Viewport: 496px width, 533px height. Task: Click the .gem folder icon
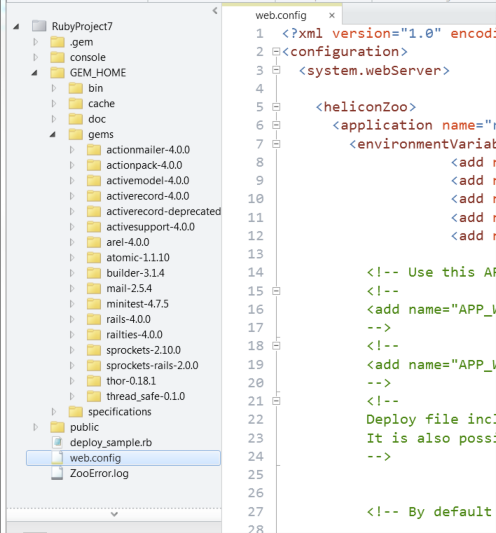point(57,42)
